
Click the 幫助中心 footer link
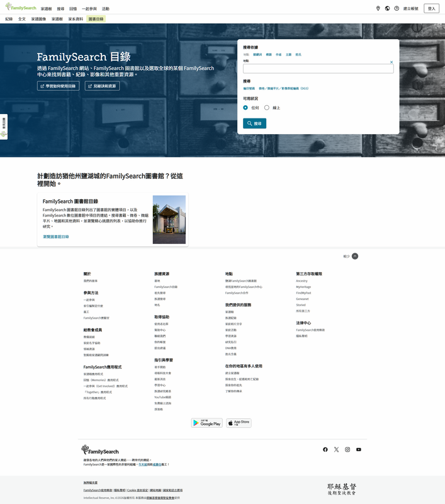pyautogui.click(x=160, y=330)
